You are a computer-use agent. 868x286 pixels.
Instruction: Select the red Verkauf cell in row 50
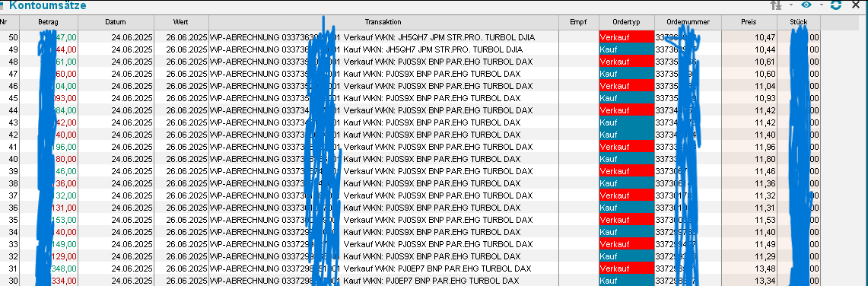coord(627,37)
